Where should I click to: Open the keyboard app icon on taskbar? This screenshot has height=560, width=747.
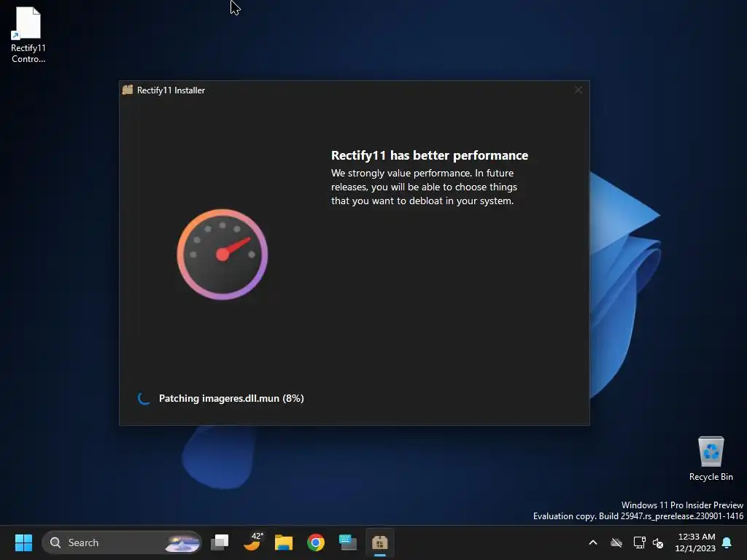348,542
